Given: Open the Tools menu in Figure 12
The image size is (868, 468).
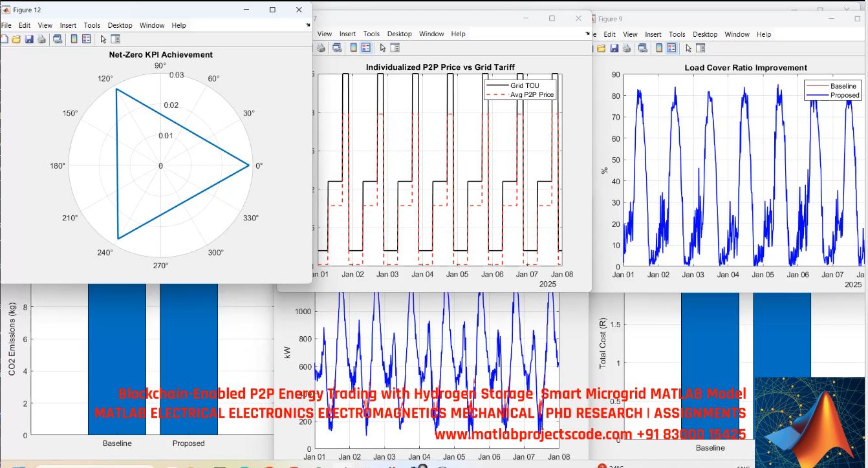Looking at the screenshot, I should coord(92,25).
